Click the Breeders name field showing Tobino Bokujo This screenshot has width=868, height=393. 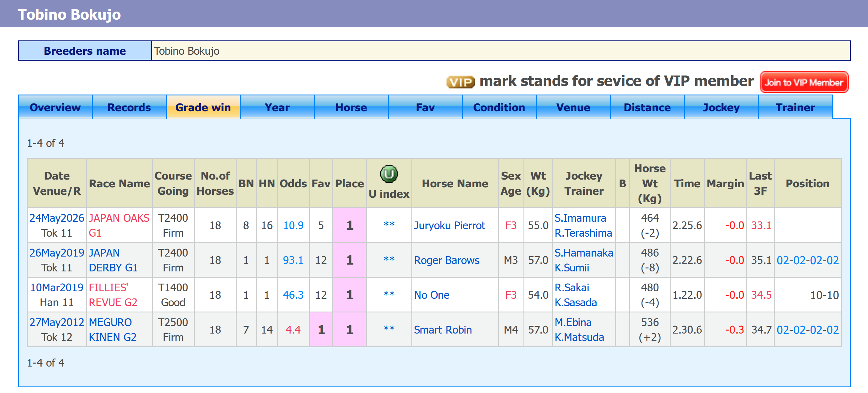(x=501, y=51)
